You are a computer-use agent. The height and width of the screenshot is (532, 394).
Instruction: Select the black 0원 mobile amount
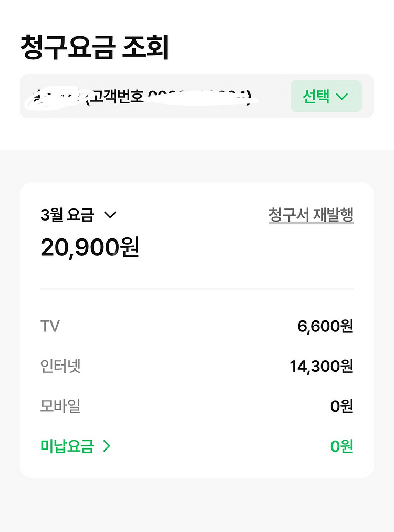click(341, 406)
